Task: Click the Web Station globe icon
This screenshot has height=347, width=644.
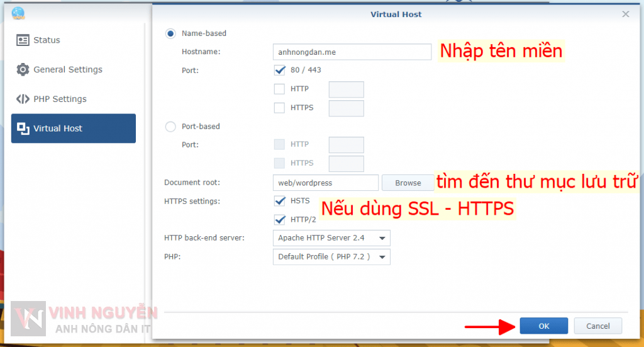Action: pos(18,13)
